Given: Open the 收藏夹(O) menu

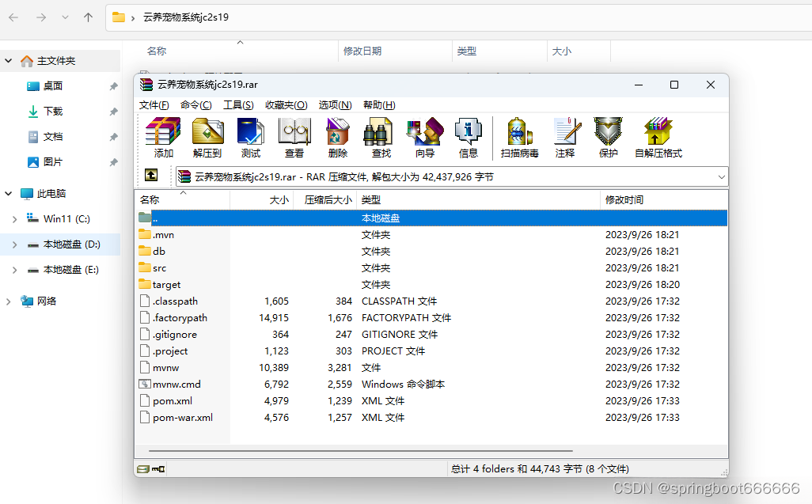Looking at the screenshot, I should click(x=286, y=105).
